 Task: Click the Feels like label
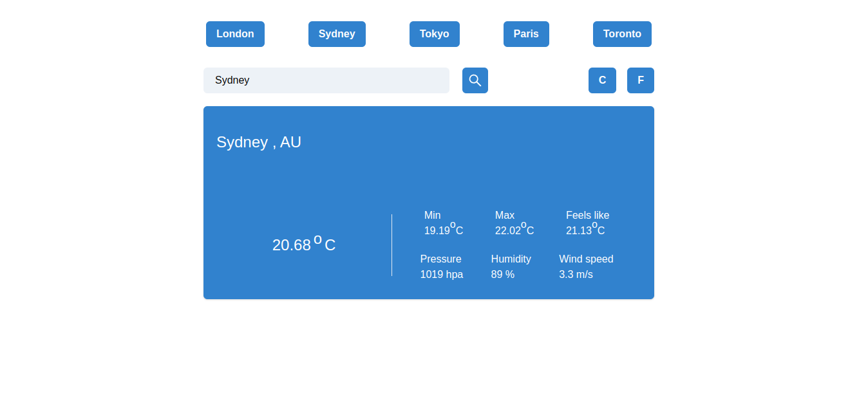pyautogui.click(x=587, y=216)
